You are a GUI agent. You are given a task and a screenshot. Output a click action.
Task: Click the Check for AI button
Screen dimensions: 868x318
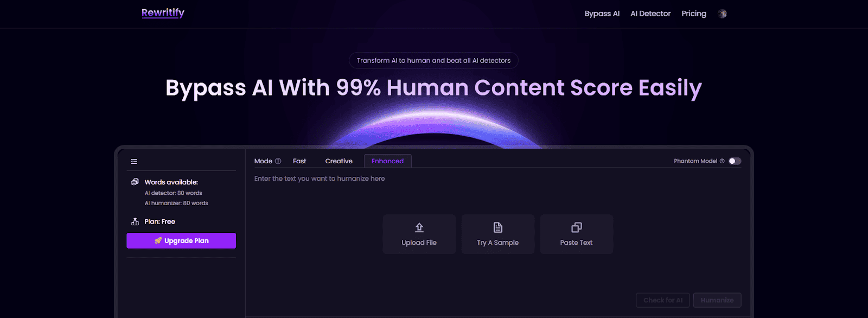point(662,300)
